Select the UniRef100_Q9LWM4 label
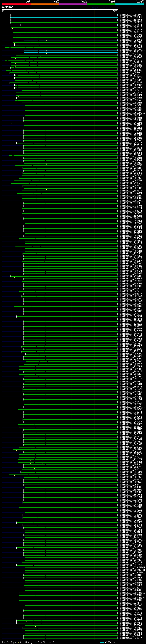Viewport: 146px width, 644px height. coord(131,103)
